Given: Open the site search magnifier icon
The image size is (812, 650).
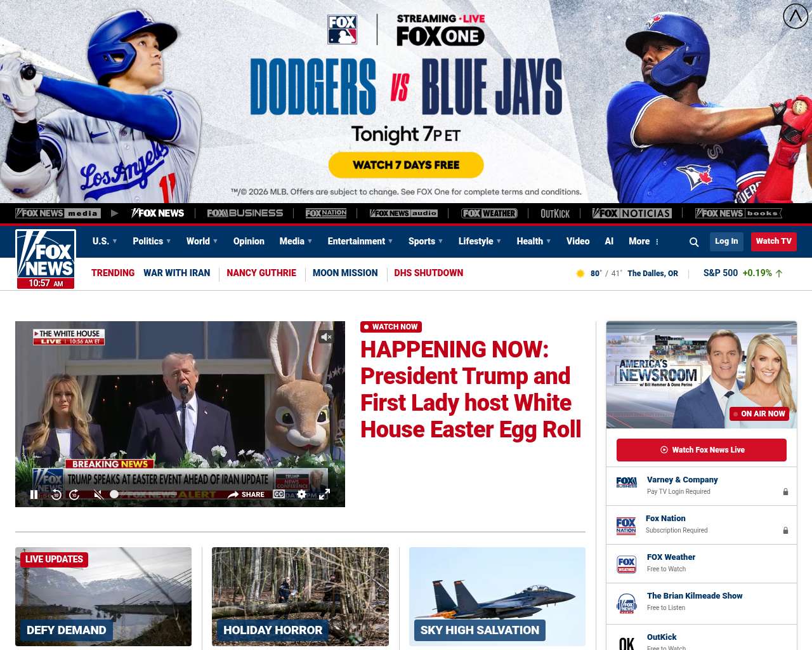Looking at the screenshot, I should 694,242.
